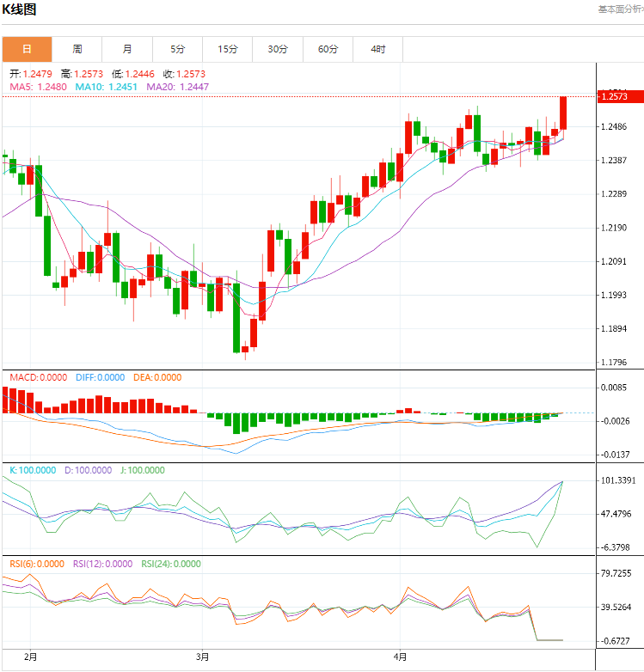Click the 1.1796 price axis label

tap(614, 363)
